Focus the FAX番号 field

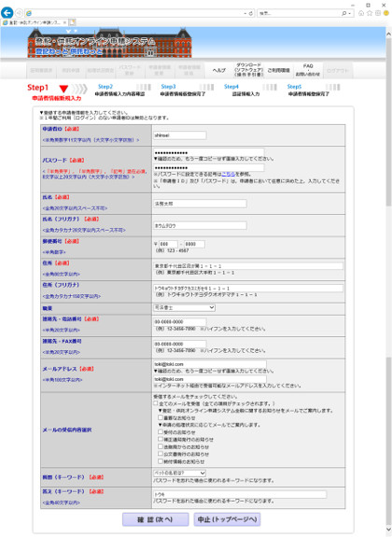[180, 344]
